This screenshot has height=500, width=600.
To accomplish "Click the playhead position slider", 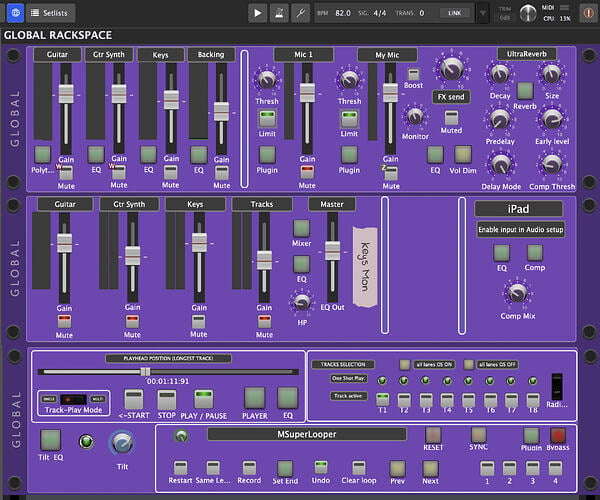I will click(x=168, y=371).
